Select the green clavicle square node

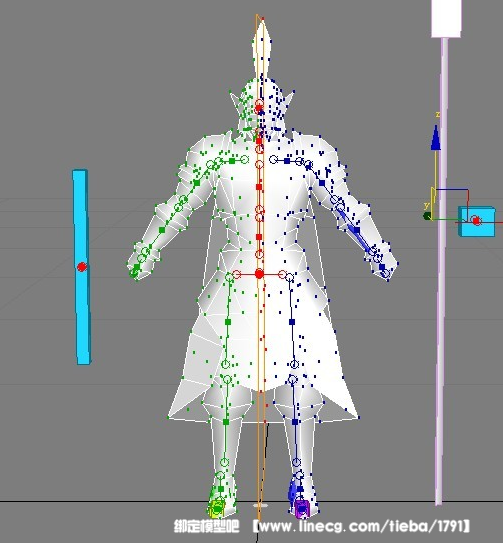pyautogui.click(x=232, y=161)
